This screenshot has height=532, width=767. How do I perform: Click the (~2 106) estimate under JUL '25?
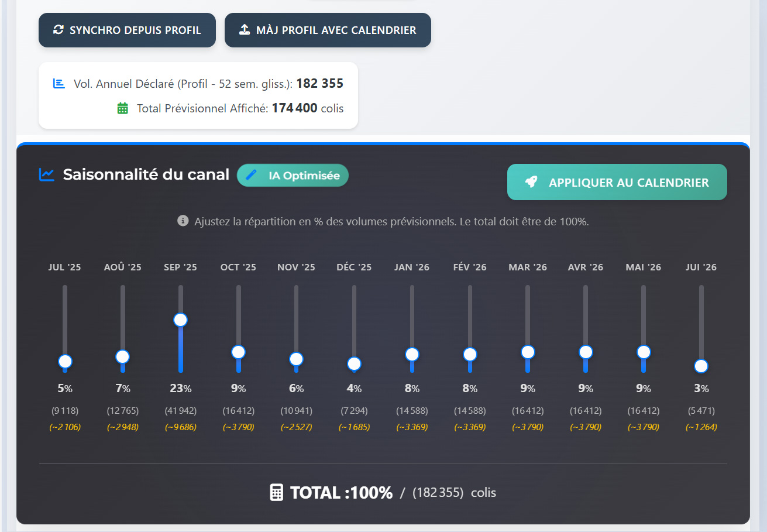[65, 427]
